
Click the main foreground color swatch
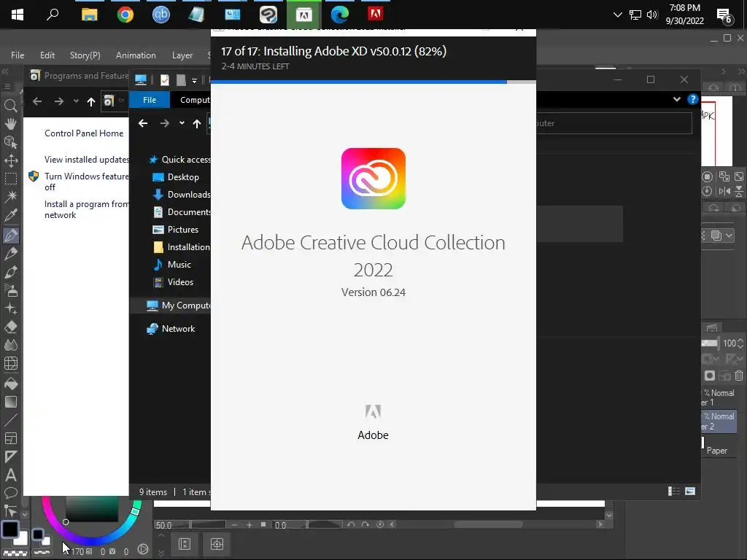coord(10,529)
